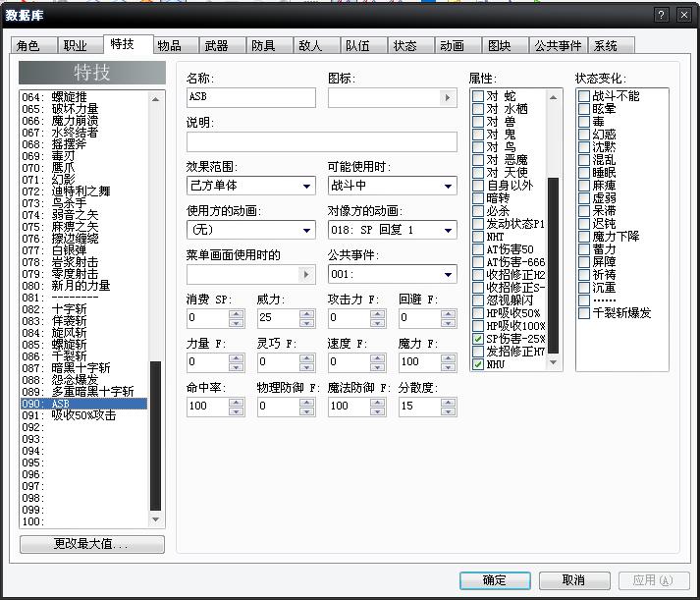Image resolution: width=700 pixels, height=600 pixels.
Task: Check the 睡眠 state change
Action: coord(584,172)
